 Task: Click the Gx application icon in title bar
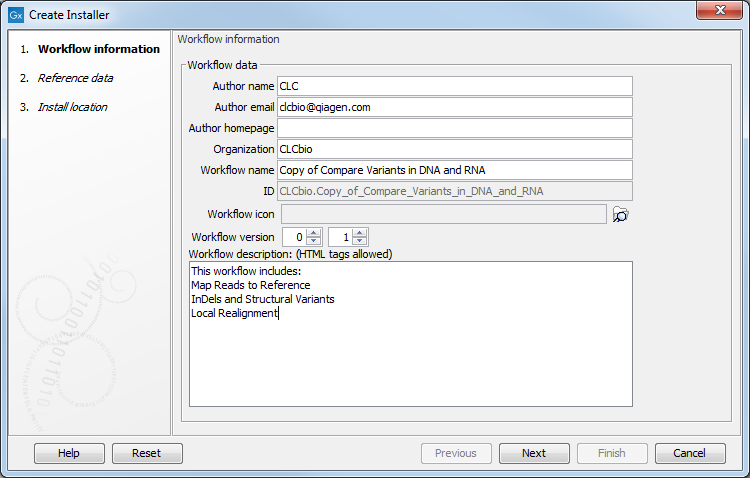[x=16, y=15]
